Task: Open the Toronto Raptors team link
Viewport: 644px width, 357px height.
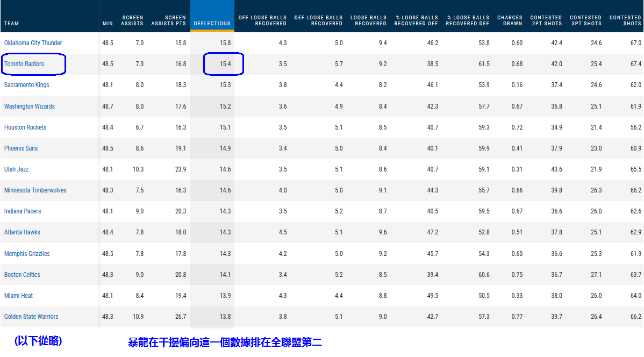Action: pos(24,63)
